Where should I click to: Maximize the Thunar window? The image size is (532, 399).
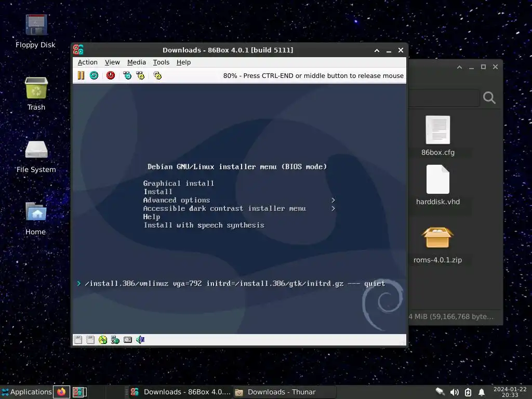click(483, 67)
